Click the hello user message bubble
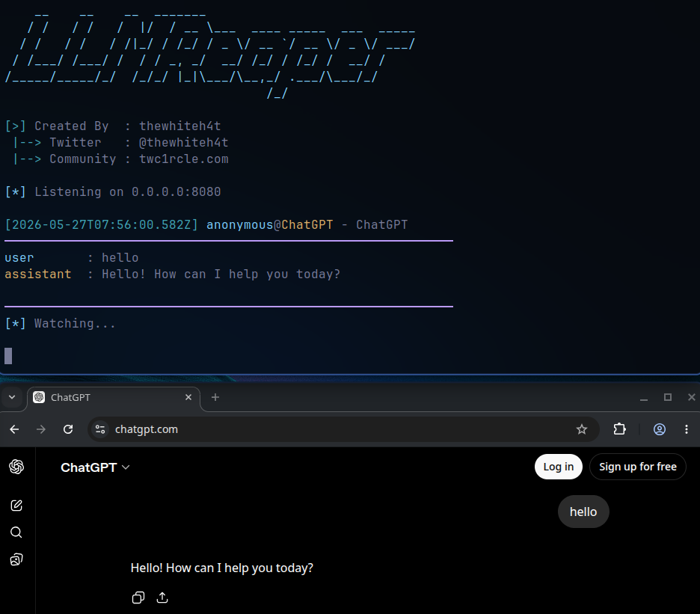This screenshot has width=700, height=614. tap(583, 512)
